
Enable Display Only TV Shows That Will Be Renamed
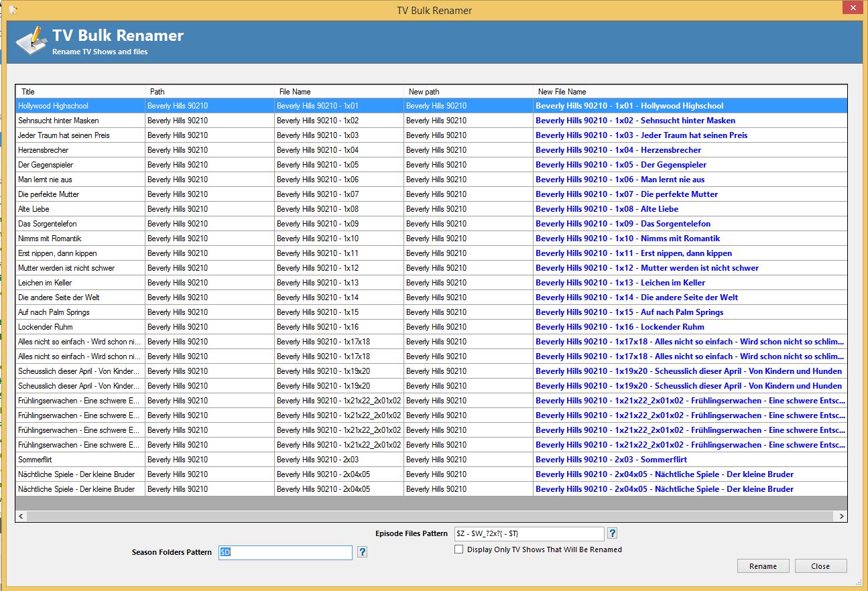(x=458, y=549)
